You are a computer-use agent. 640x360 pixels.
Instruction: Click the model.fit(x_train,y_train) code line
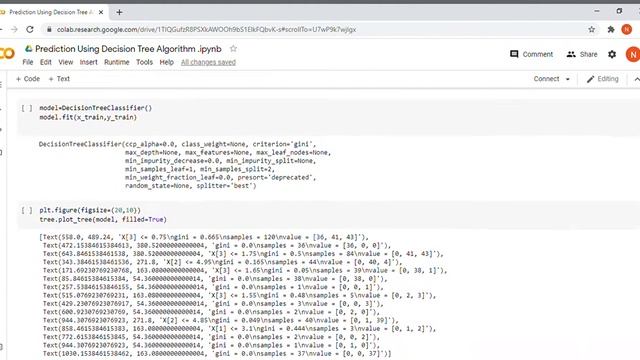[x=88, y=117]
